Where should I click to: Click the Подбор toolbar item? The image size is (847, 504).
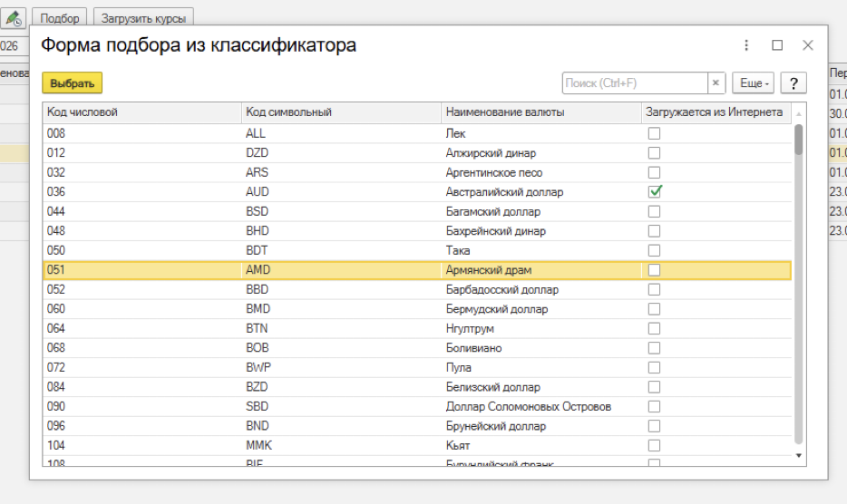tap(60, 18)
